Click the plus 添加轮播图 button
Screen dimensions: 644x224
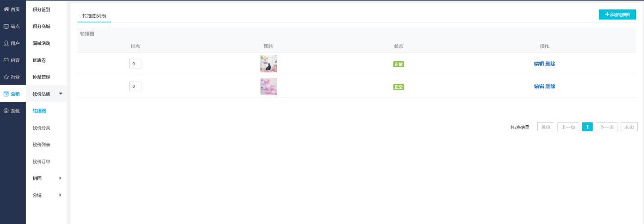[617, 15]
